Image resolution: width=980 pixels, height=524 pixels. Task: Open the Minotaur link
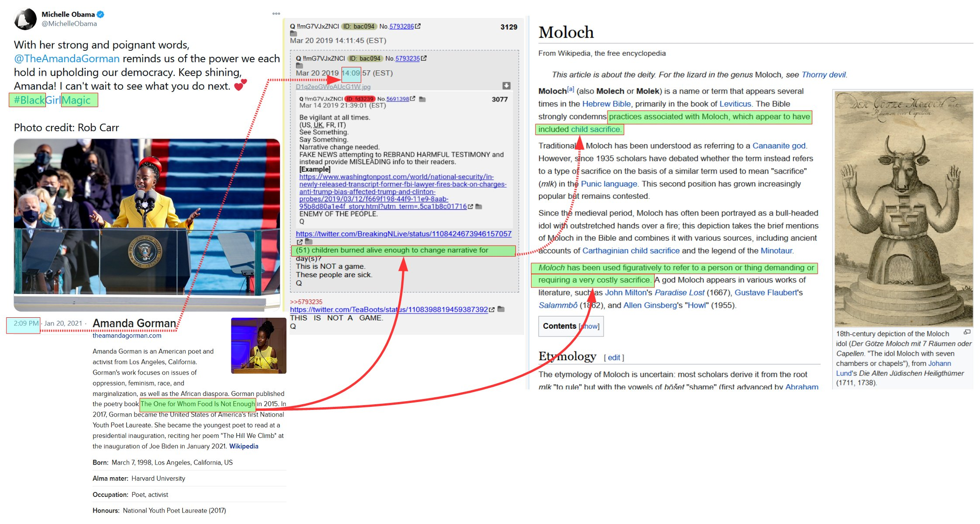(x=776, y=251)
